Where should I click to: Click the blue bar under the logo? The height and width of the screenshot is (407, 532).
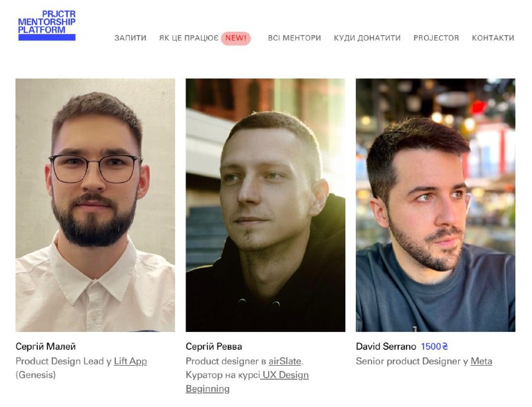click(x=47, y=37)
